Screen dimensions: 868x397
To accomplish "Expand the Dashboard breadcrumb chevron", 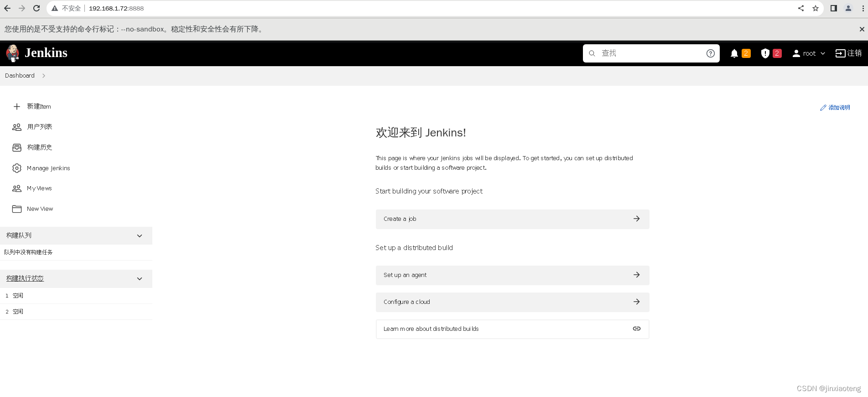I will pos(44,76).
